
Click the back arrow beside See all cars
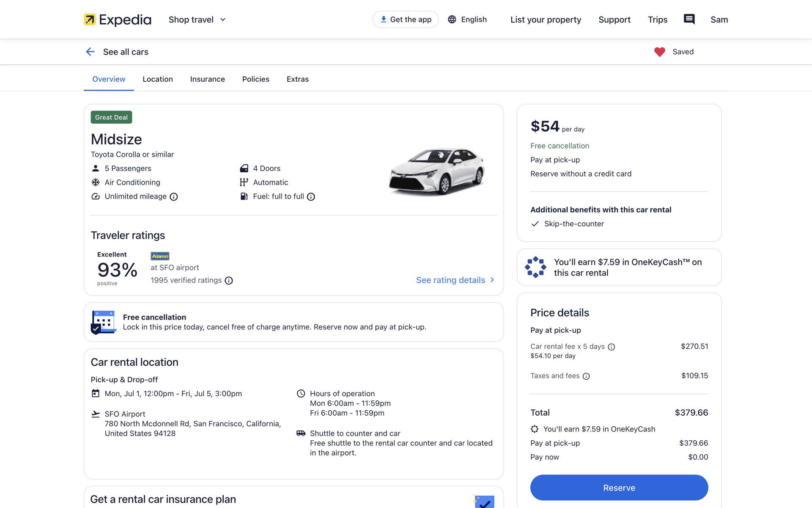pyautogui.click(x=90, y=52)
